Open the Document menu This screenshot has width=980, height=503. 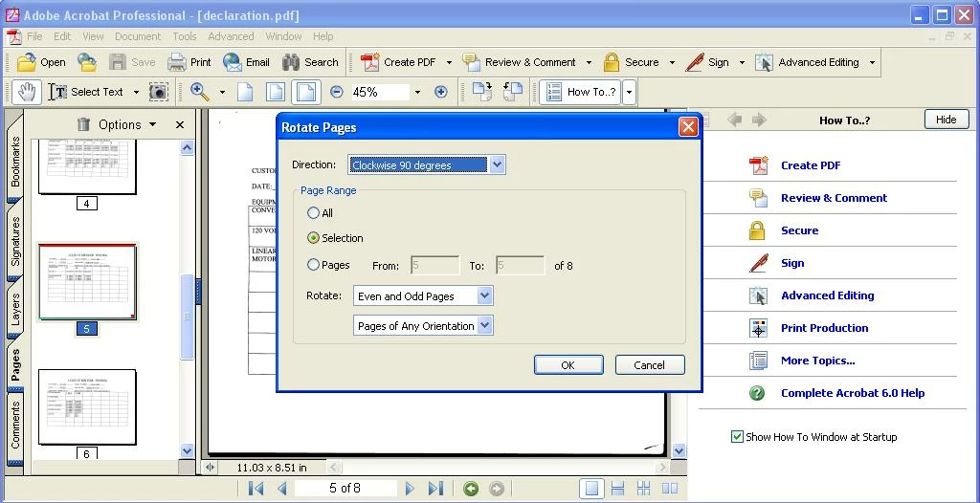click(x=138, y=36)
